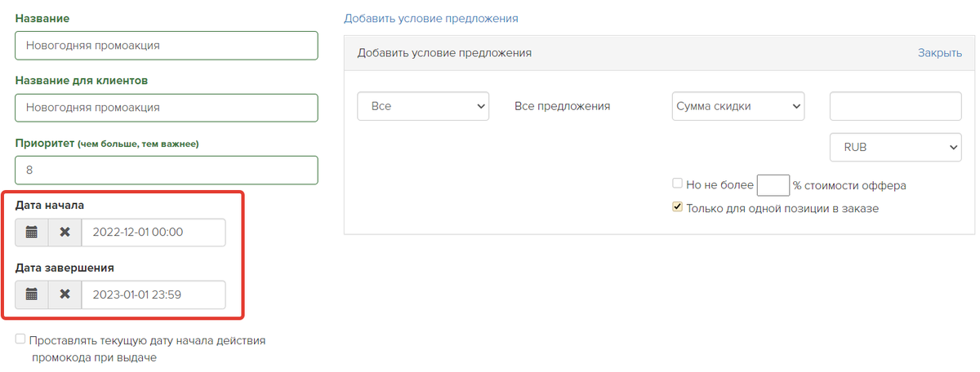Click the Приоритет label
Screen dimensions: 980x372
pyautogui.click(x=107, y=143)
